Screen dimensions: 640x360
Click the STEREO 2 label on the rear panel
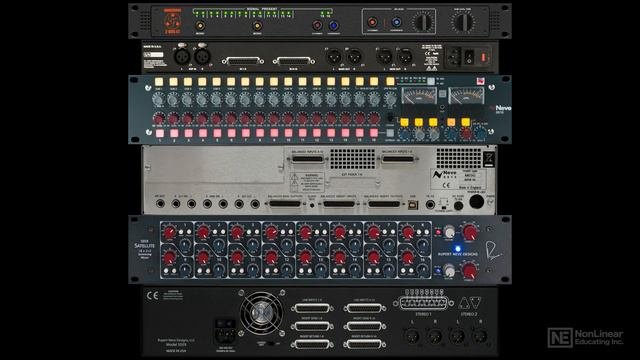469,314
